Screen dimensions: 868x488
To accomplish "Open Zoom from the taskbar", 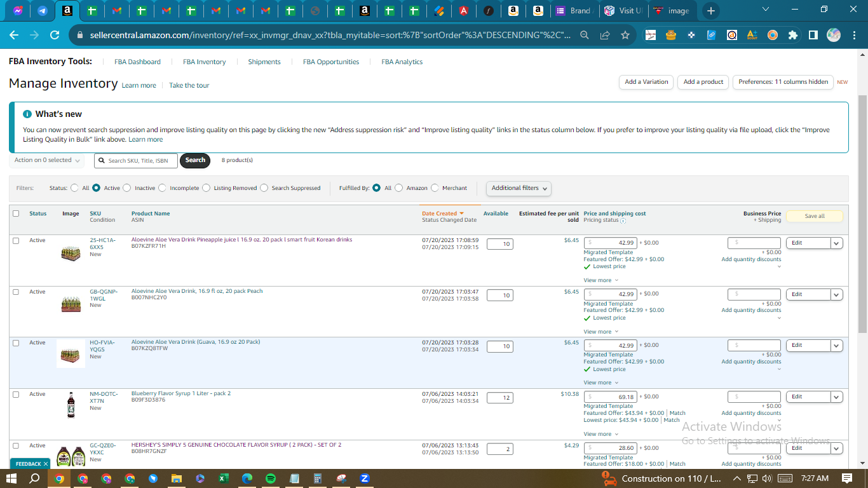I will [x=365, y=478].
